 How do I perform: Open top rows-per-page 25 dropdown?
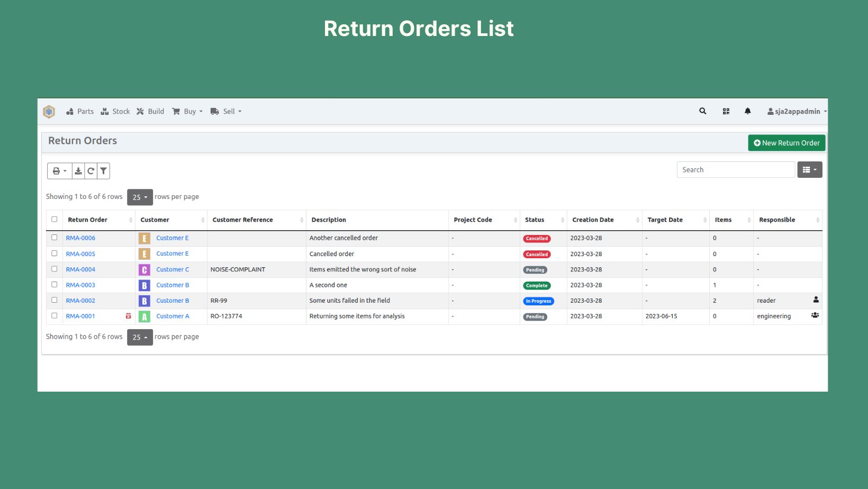[140, 197]
